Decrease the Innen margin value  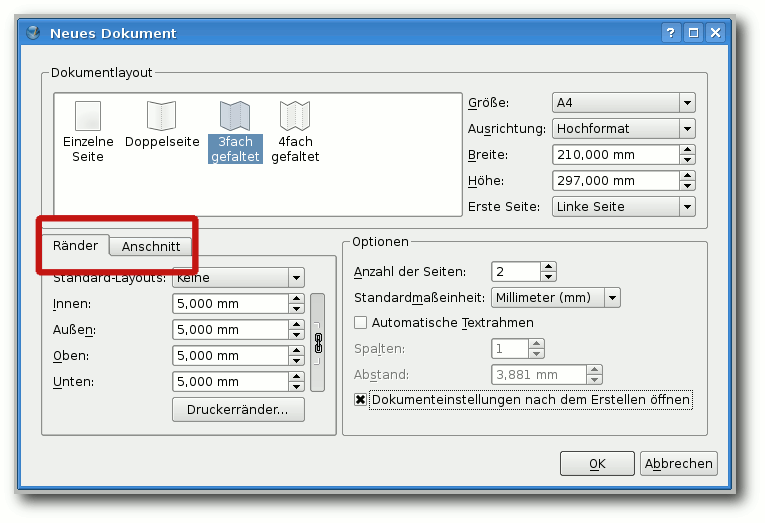coord(296,308)
